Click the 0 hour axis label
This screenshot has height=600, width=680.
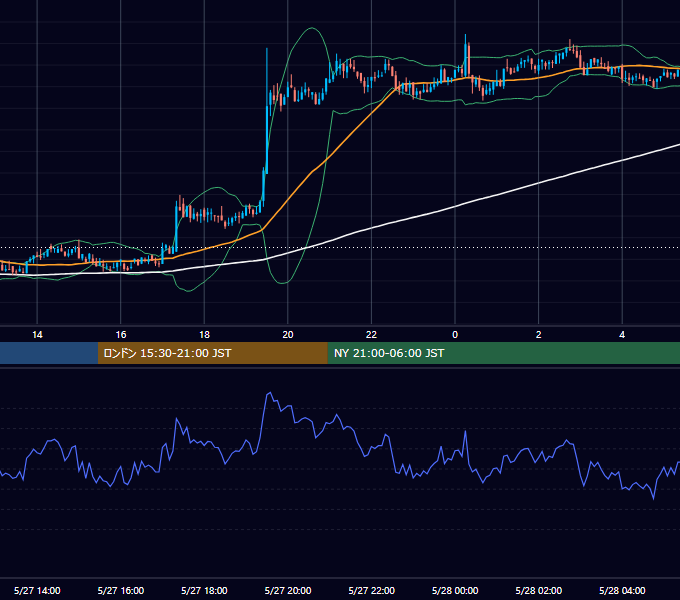click(455, 335)
